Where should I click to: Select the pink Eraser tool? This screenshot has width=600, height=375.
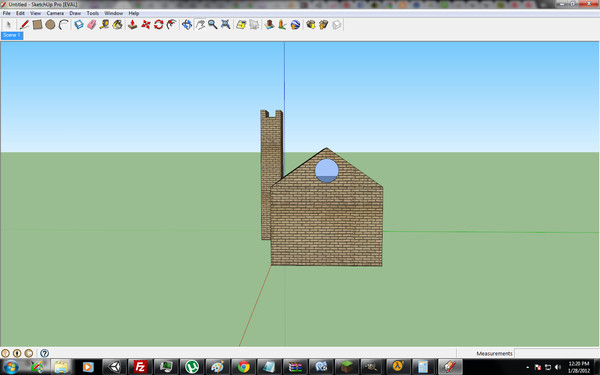click(92, 25)
